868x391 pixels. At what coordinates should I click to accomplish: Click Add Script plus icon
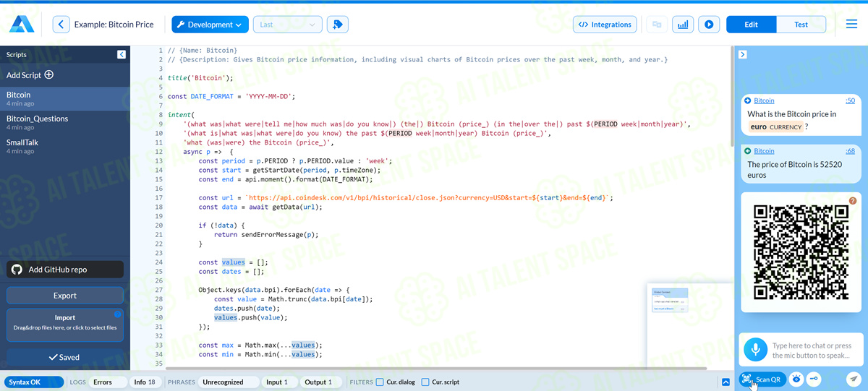click(x=49, y=75)
